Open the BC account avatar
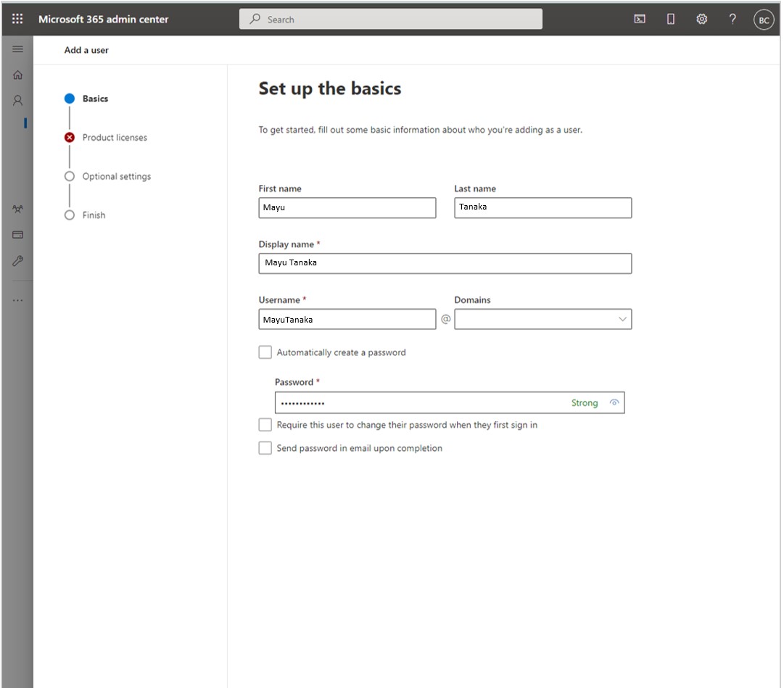The image size is (784, 688). tap(764, 20)
